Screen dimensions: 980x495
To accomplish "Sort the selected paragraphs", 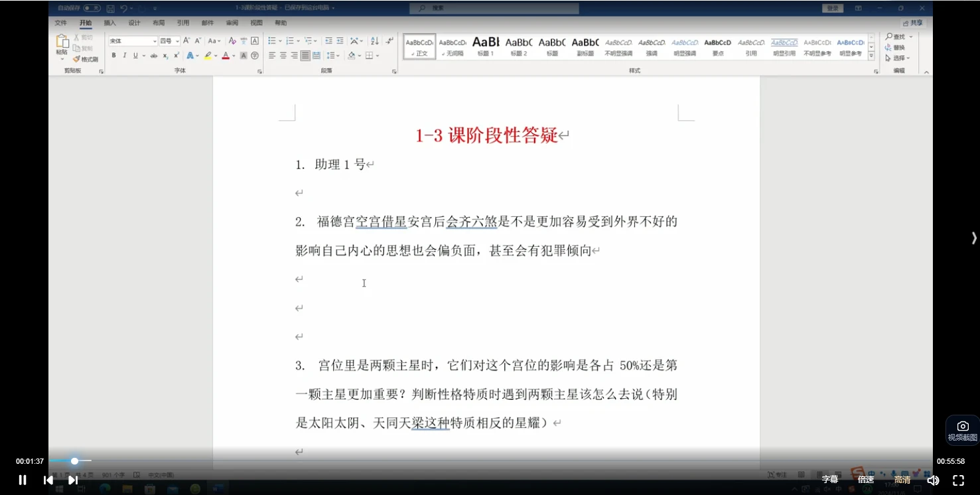I will click(x=375, y=41).
